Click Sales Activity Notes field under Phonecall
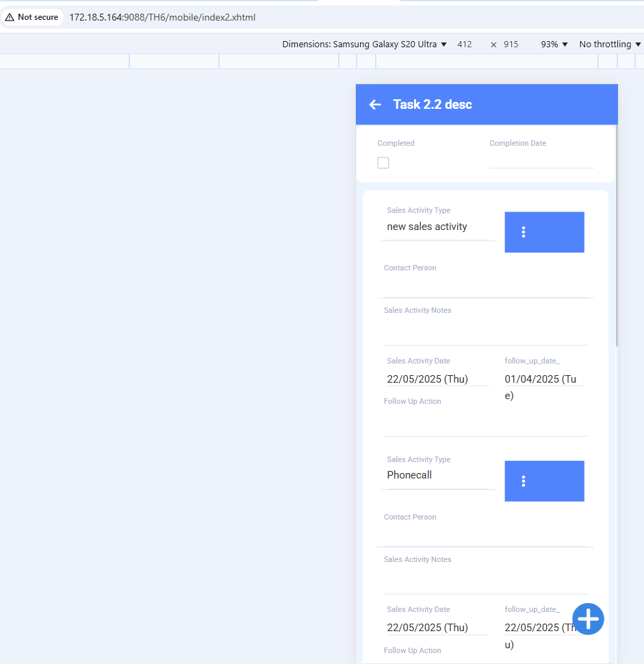This screenshot has width=644, height=664. 486,580
